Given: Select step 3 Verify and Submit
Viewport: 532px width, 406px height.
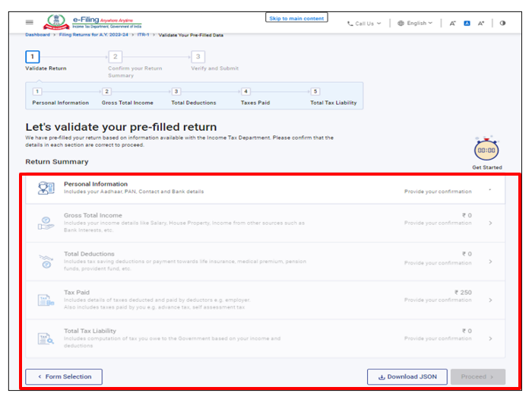Looking at the screenshot, I should click(198, 57).
